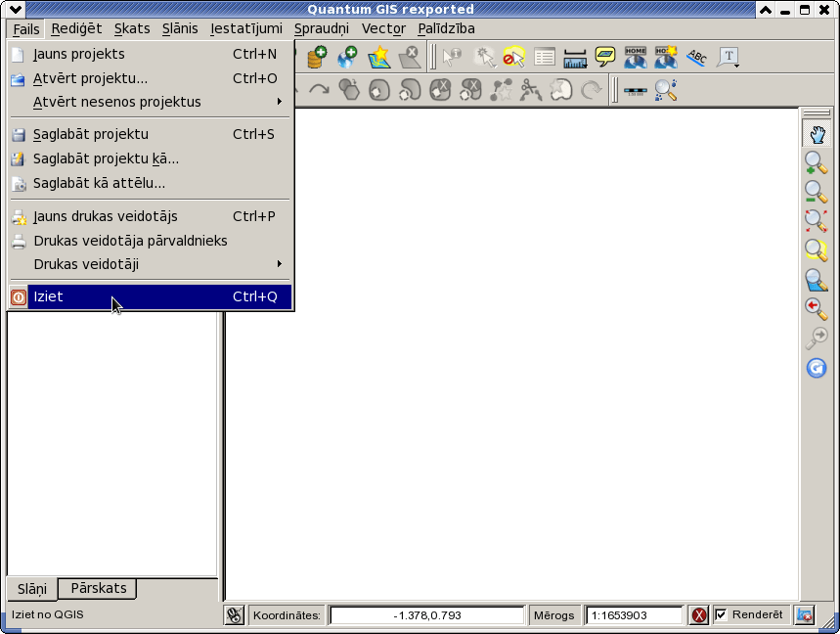Select the Zoom out magnifier tool
This screenshot has height=634, width=840.
(816, 192)
